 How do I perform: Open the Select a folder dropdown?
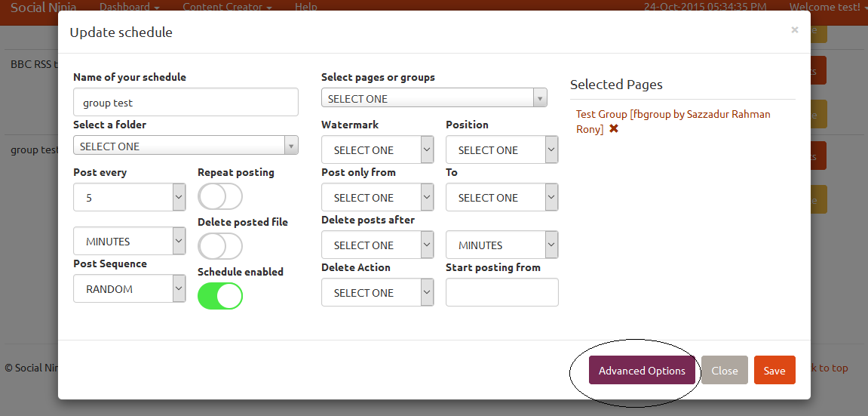[x=186, y=146]
